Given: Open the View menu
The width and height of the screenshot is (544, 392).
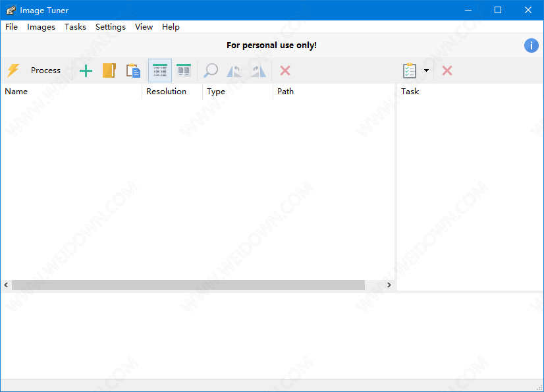Looking at the screenshot, I should 144,27.
